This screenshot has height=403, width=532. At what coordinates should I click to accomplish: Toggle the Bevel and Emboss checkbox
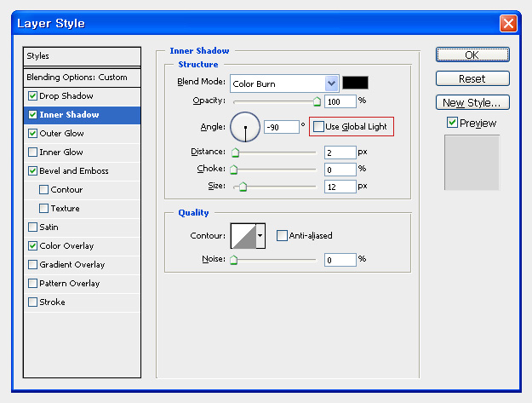click(32, 170)
